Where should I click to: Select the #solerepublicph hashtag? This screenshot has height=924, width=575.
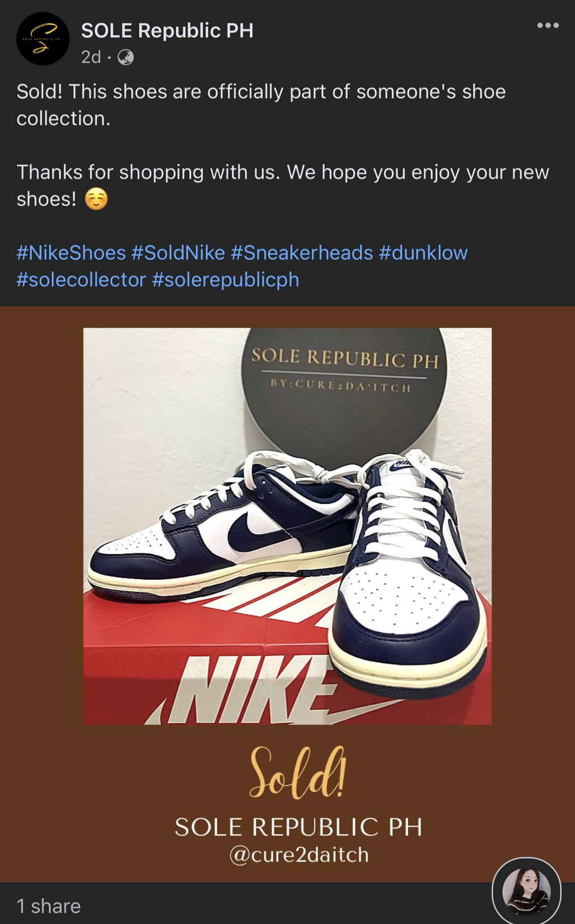pyautogui.click(x=225, y=280)
